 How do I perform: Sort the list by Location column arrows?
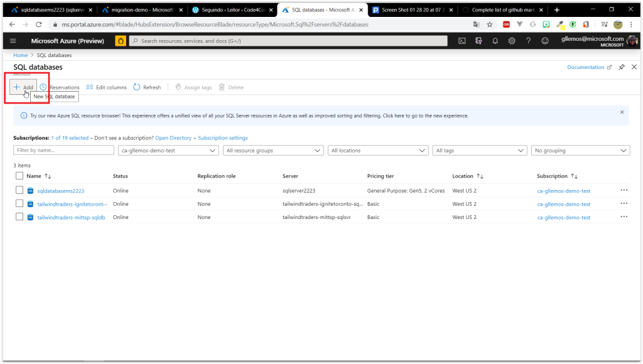click(480, 176)
